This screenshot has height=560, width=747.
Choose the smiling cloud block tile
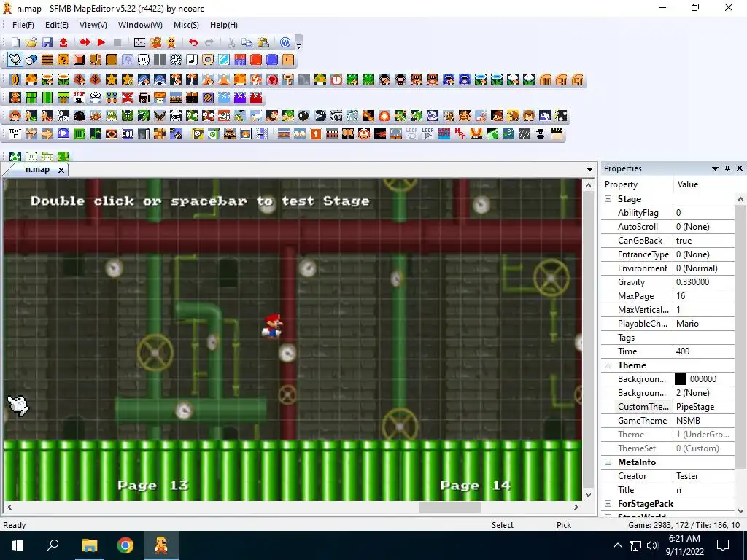(144, 60)
